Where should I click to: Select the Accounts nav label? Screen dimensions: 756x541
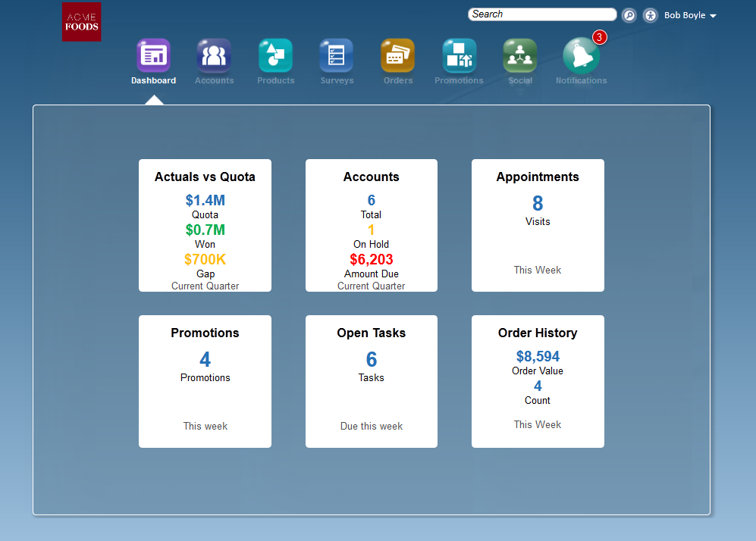214,80
